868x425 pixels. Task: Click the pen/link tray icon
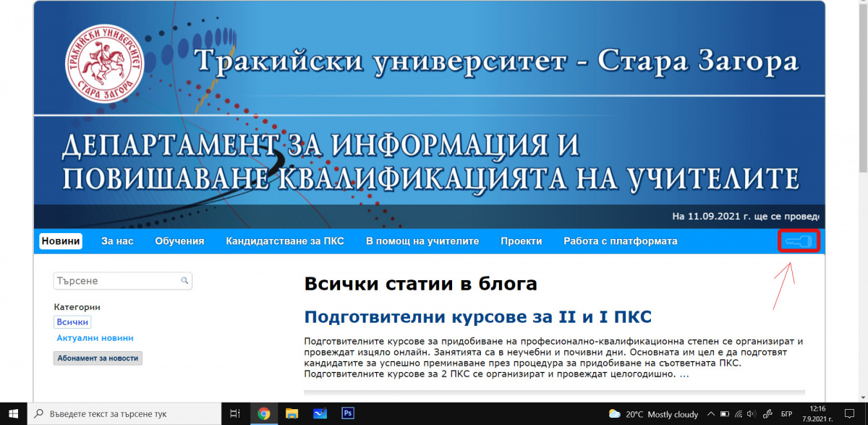point(767,414)
